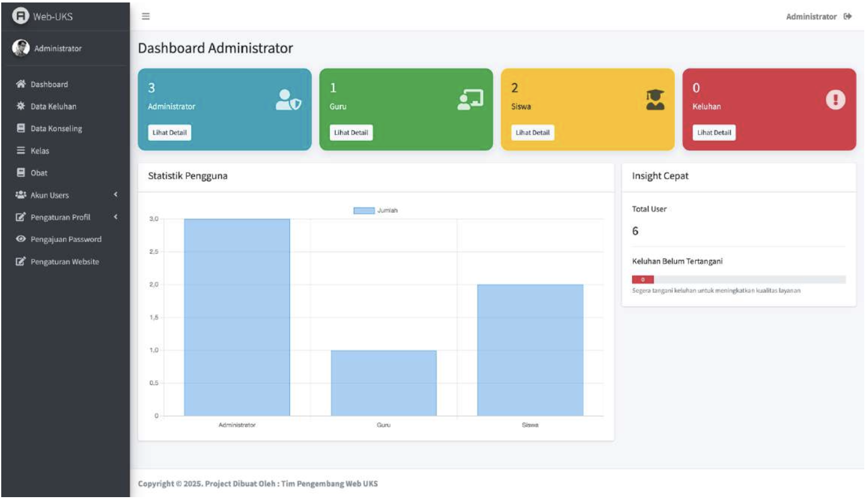Click Lihat Detail on Guru card

351,133
